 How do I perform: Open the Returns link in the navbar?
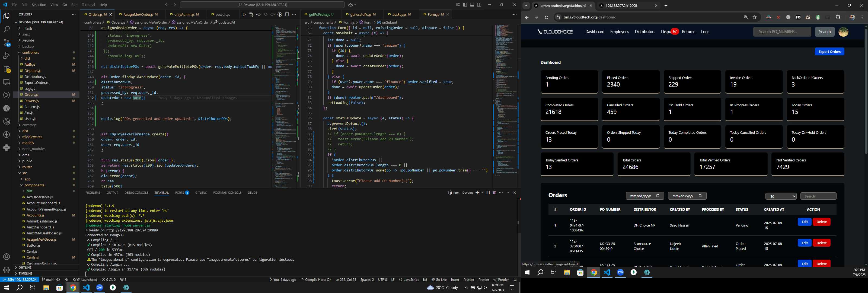pos(688,32)
